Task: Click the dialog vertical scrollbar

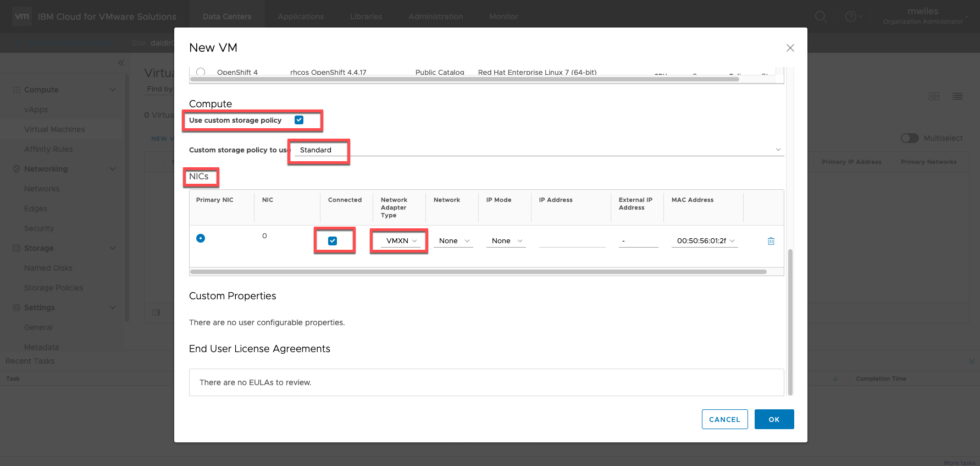Action: [790, 322]
